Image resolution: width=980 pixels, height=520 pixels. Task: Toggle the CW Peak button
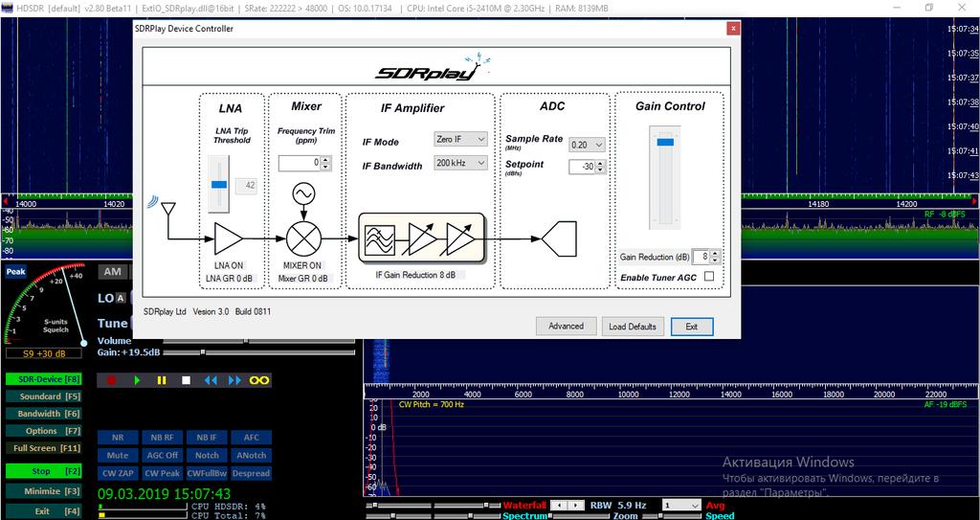click(x=162, y=474)
